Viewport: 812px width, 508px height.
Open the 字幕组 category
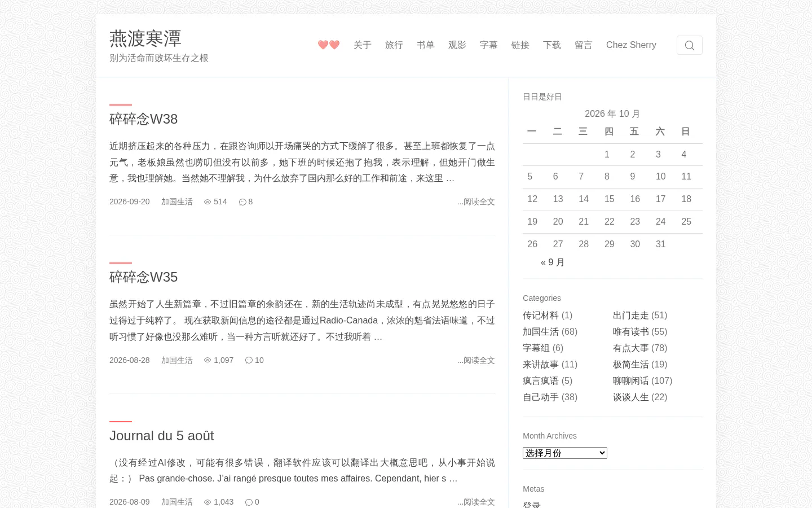[x=536, y=348]
